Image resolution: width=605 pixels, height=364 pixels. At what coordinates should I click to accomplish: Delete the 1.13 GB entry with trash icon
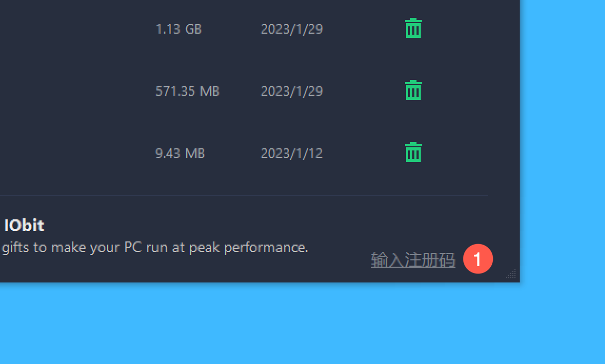[413, 28]
